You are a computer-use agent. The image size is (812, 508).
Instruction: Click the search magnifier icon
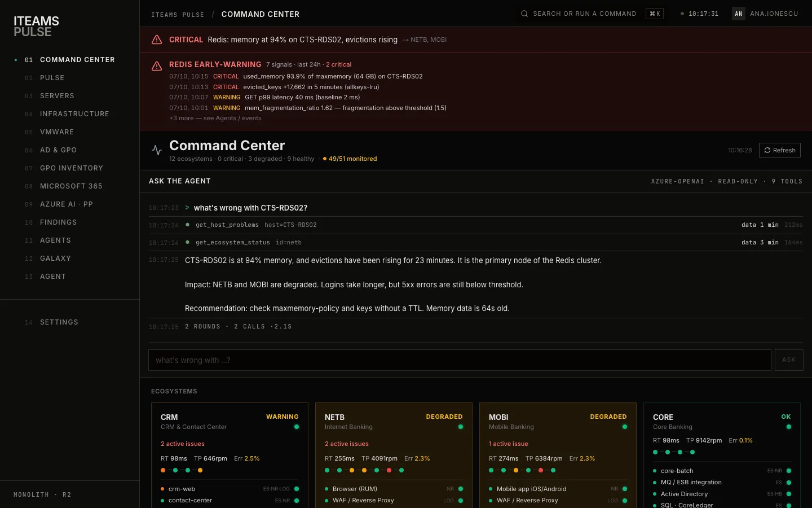click(x=524, y=14)
